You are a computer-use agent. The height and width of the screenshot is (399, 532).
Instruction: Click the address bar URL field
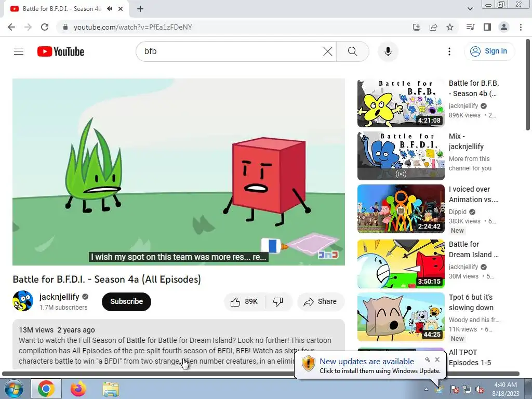234,27
